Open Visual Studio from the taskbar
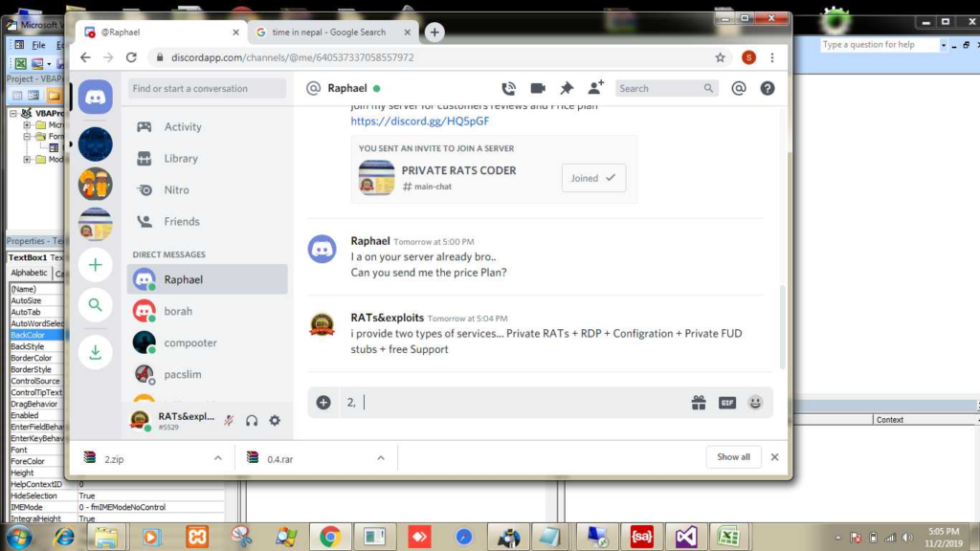This screenshot has width=980, height=551. pyautogui.click(x=685, y=537)
